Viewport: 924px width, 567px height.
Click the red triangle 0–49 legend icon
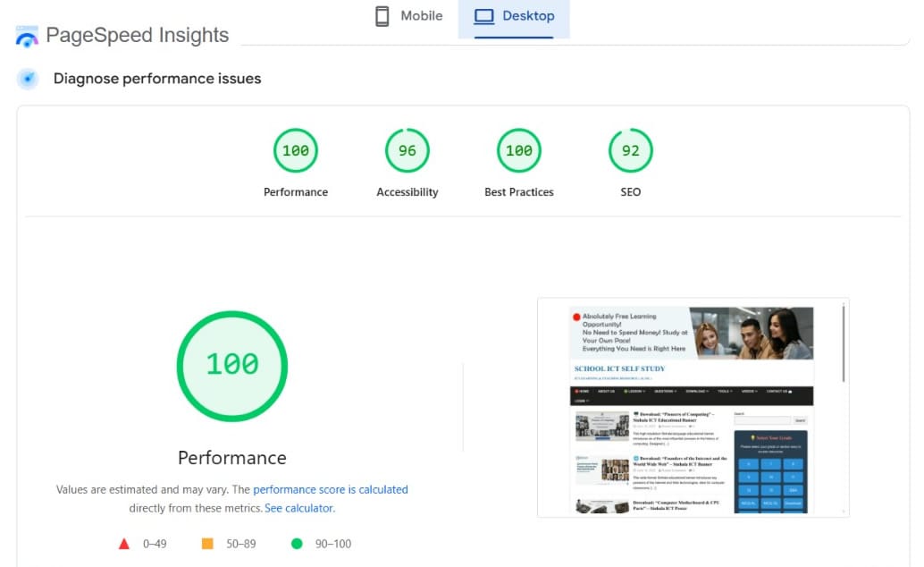tap(124, 544)
